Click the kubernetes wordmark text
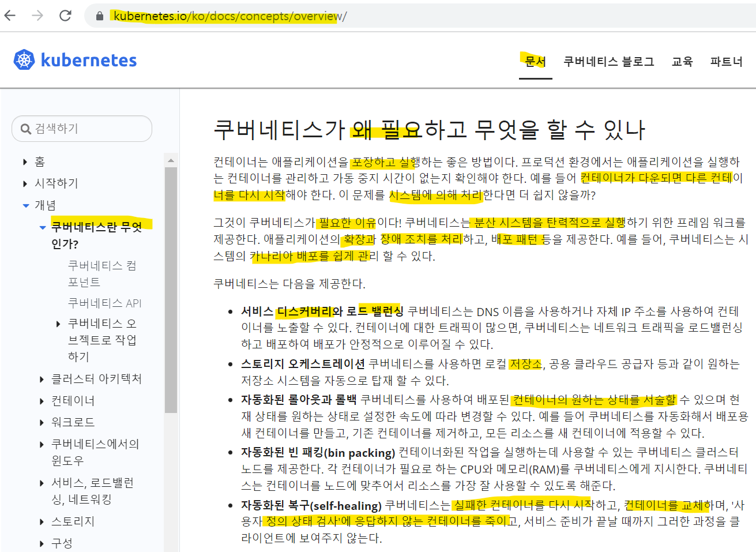Viewport: 756px width, 552px height. [89, 60]
